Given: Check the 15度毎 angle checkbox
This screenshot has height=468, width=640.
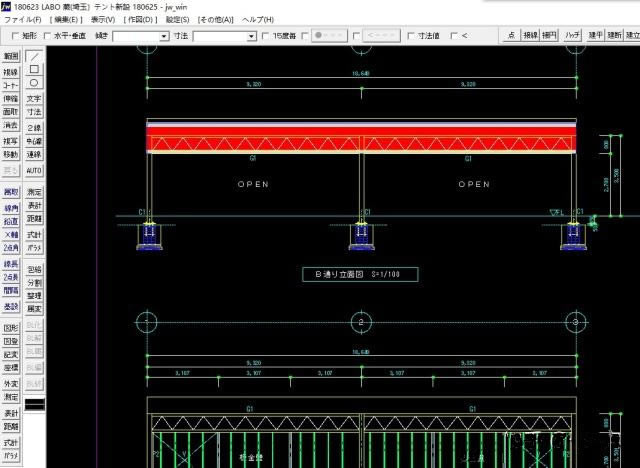Looking at the screenshot, I should pos(266,36).
